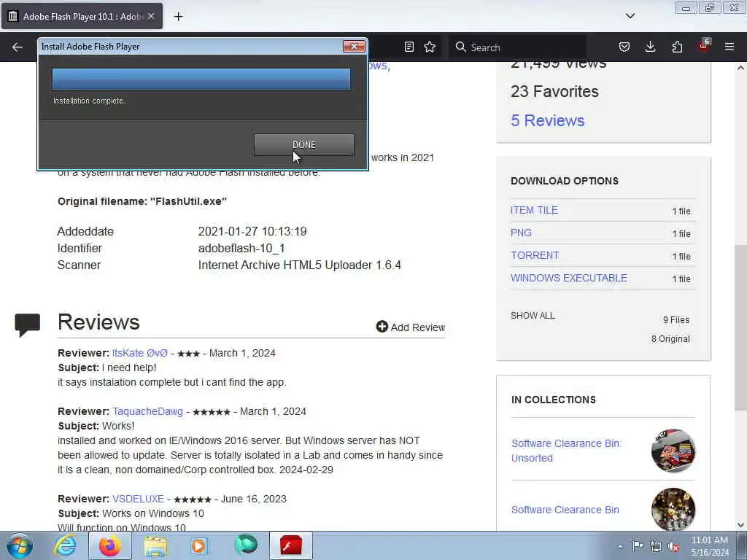Click the page vertical scrollbar thumb
The width and height of the screenshot is (747, 560).
(740, 327)
